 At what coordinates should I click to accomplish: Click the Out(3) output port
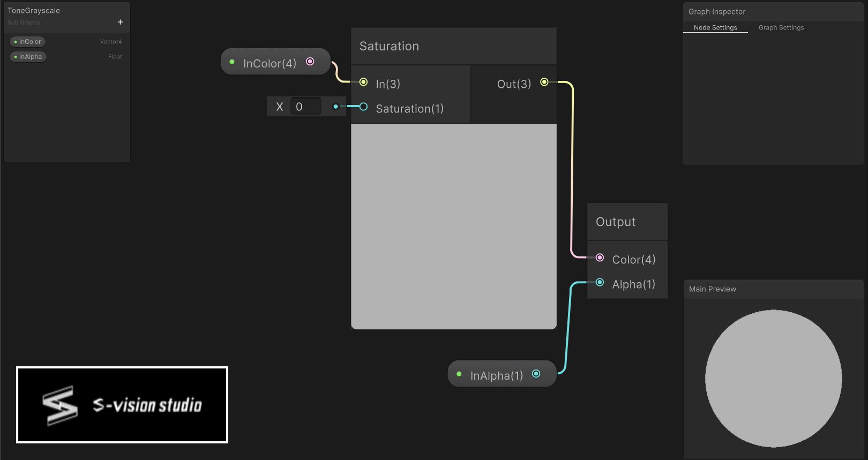pos(544,82)
